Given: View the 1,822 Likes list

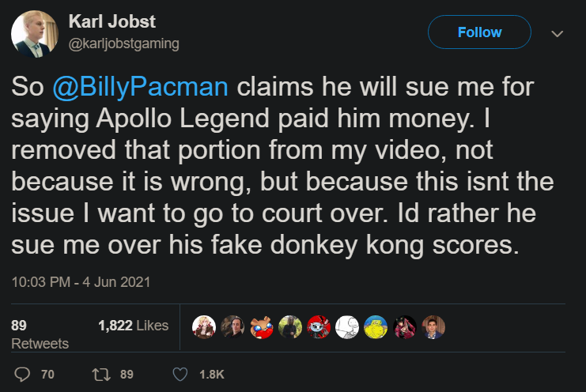Looking at the screenshot, I should pos(133,325).
